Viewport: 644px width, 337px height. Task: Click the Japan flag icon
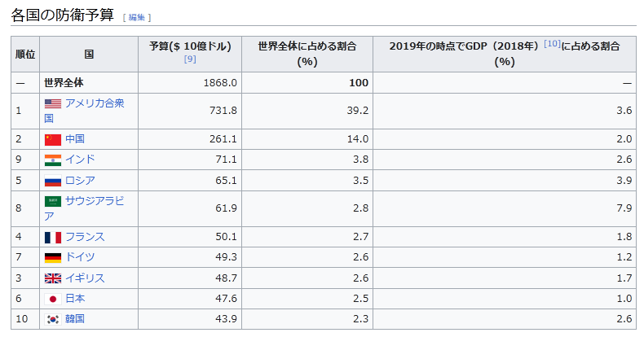[53, 299]
